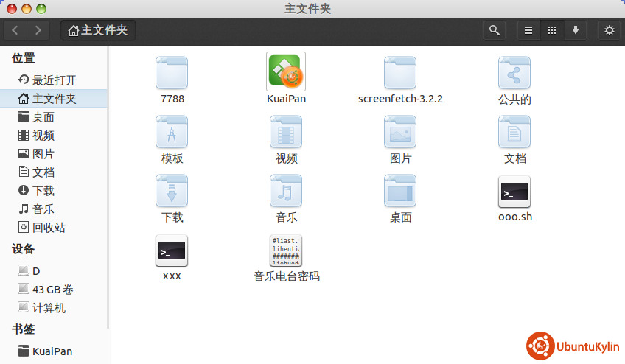This screenshot has width=625, height=364.
Task: Switch to icon grid view
Action: [x=551, y=30]
